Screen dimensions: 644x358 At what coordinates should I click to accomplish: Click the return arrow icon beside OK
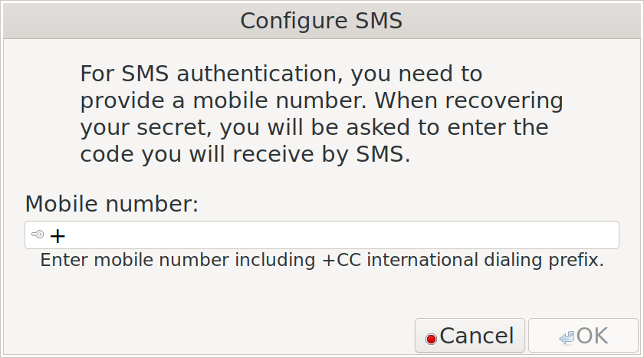point(567,337)
